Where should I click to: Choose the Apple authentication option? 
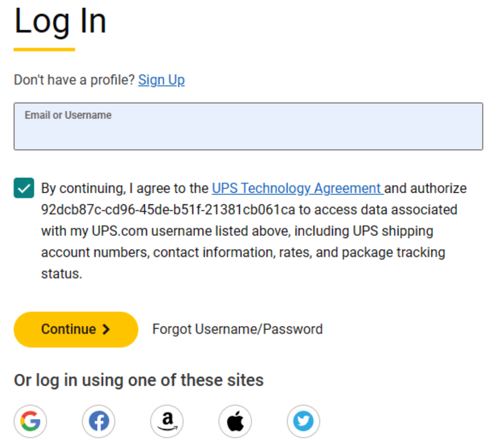point(235,421)
